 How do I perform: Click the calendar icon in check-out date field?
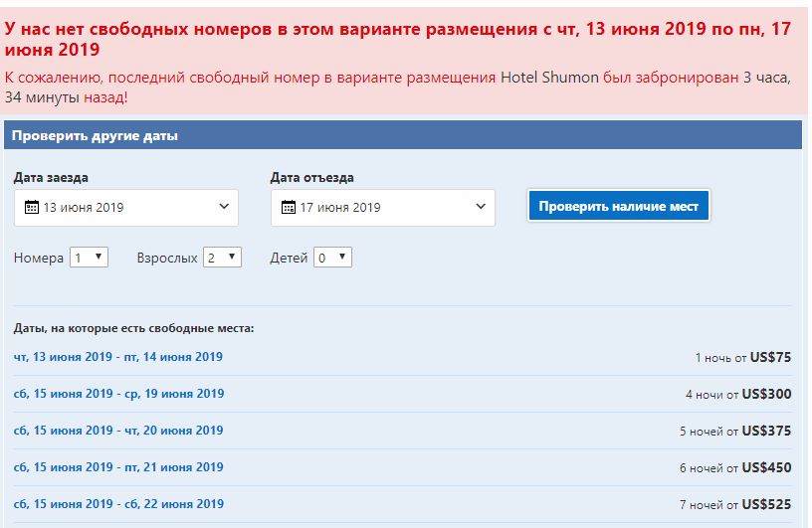coord(289,208)
